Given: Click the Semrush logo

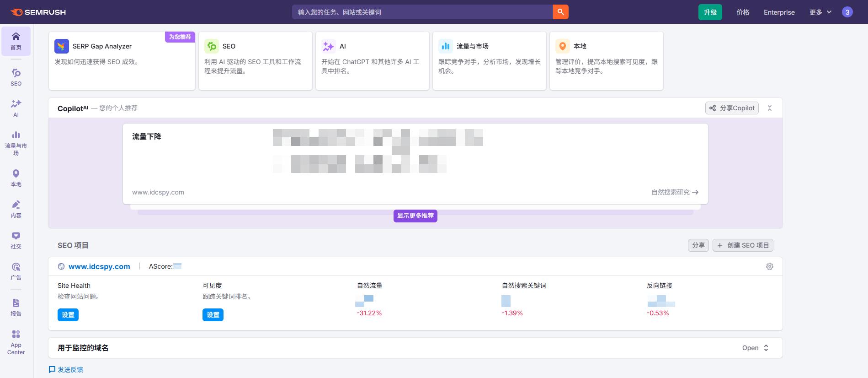Looking at the screenshot, I should pyautogui.click(x=38, y=12).
